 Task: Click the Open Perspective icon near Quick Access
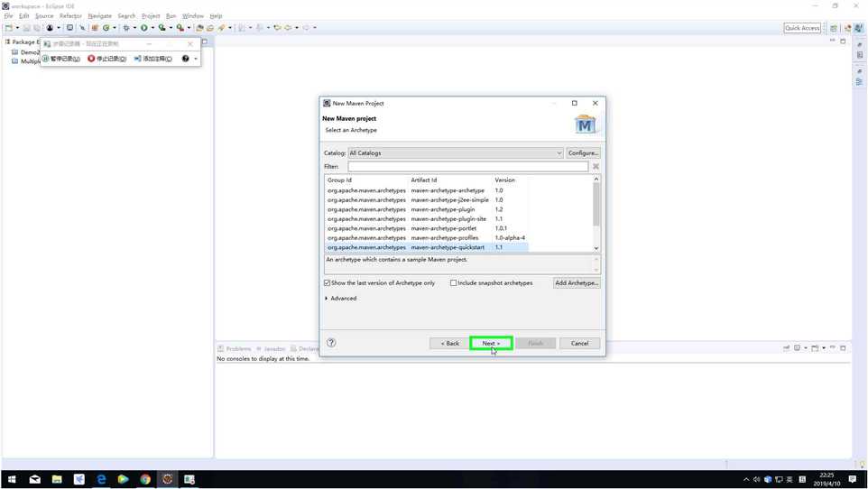[x=833, y=28]
